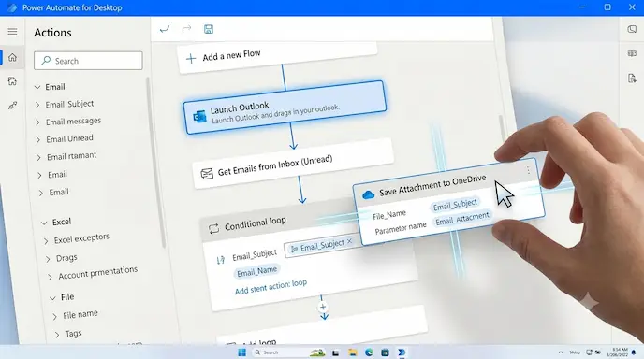The height and width of the screenshot is (359, 644).
Task: Expand the Email_Subject item
Action: [37, 105]
